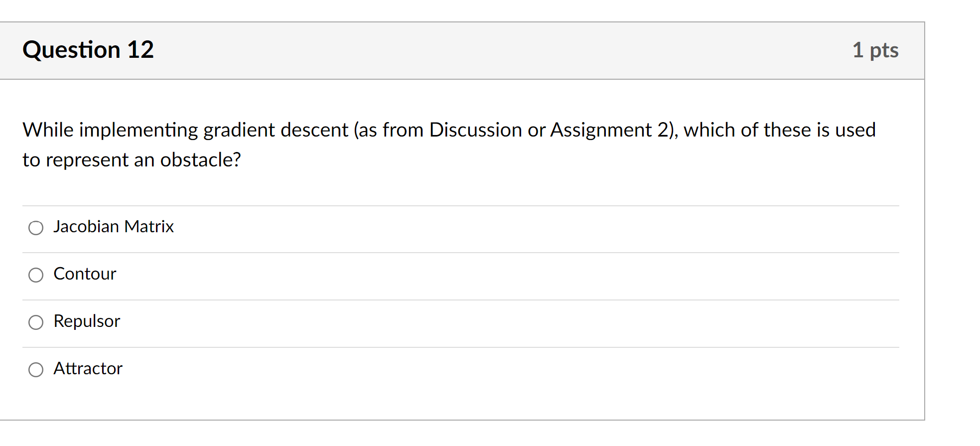Click the Attractor answer label

click(x=87, y=369)
